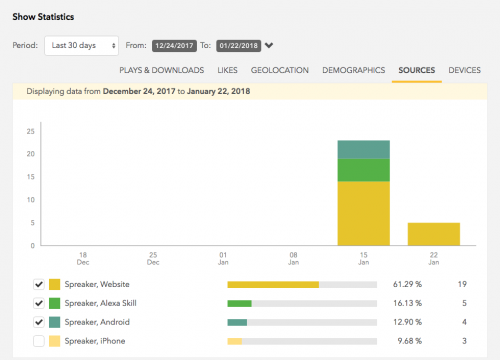Click the Website 61.29 % progress bar
This screenshot has height=360, width=500.
302,285
